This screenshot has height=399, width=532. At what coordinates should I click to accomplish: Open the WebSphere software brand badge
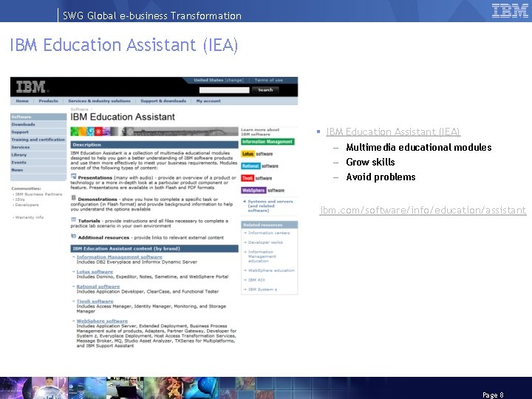pos(263,191)
